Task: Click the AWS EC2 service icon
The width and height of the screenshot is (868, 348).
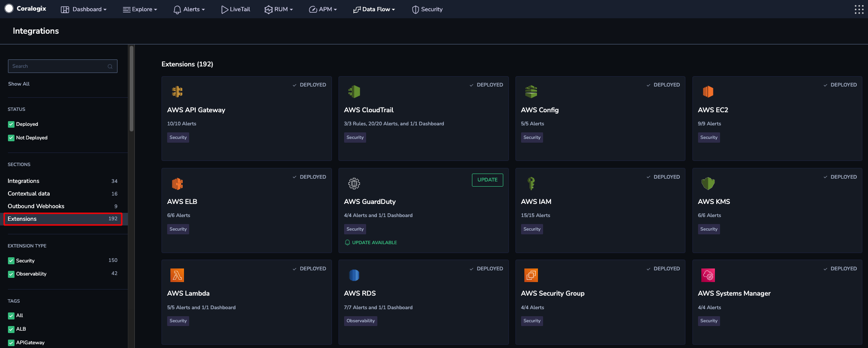Action: click(708, 92)
